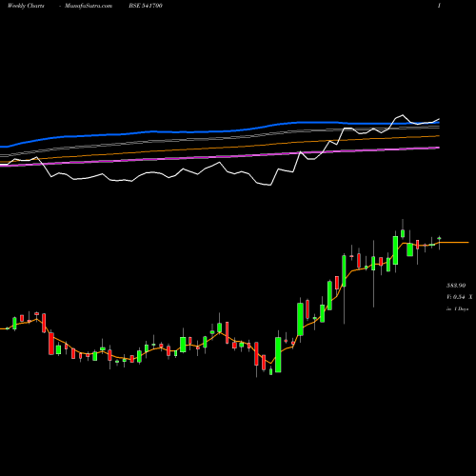This screenshot has height=476, width=476.
Task: Click the white indicator line in upper panel
Action: tap(219, 163)
